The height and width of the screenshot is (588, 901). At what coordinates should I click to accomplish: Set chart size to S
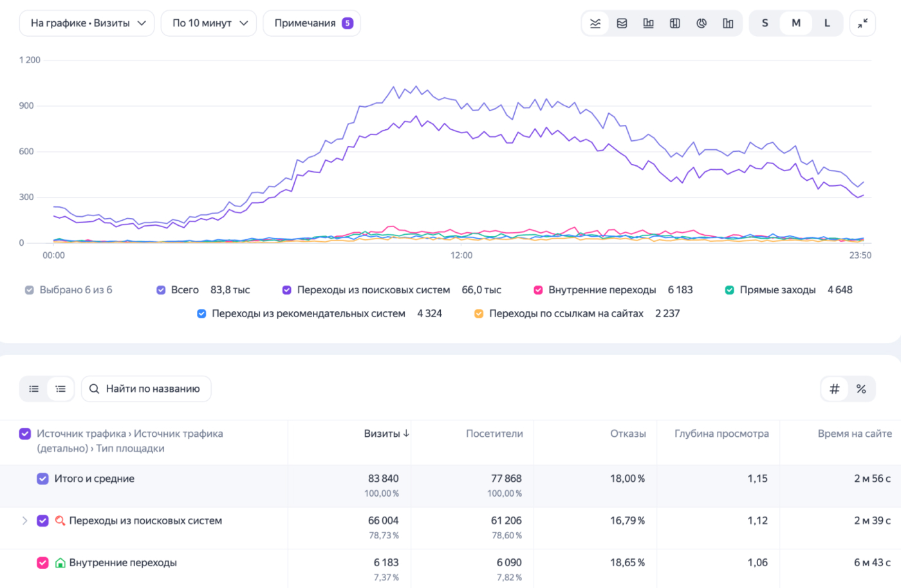(765, 23)
